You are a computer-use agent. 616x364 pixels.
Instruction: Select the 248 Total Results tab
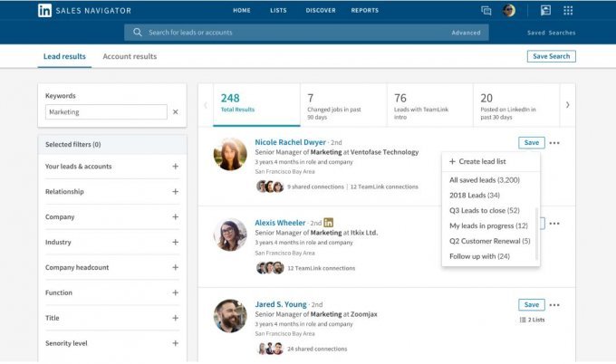tap(256, 105)
